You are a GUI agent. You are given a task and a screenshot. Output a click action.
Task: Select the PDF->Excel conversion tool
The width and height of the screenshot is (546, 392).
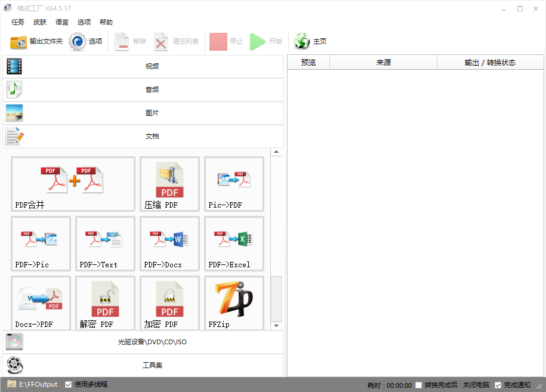[234, 243]
